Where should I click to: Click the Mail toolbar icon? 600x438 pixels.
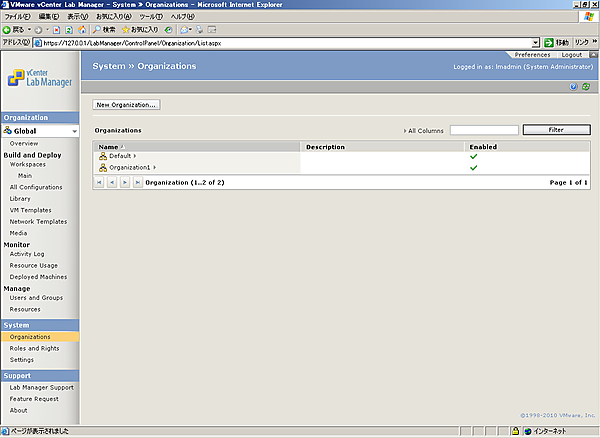[184, 30]
